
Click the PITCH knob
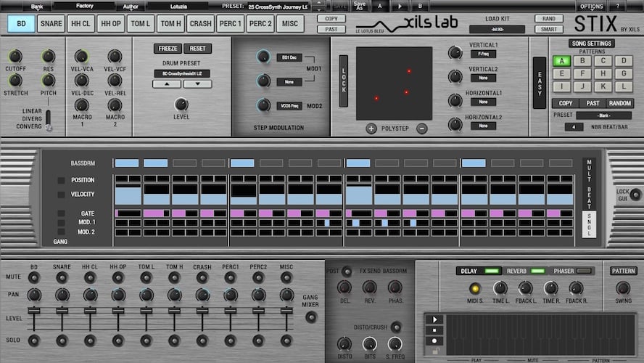coord(48,81)
